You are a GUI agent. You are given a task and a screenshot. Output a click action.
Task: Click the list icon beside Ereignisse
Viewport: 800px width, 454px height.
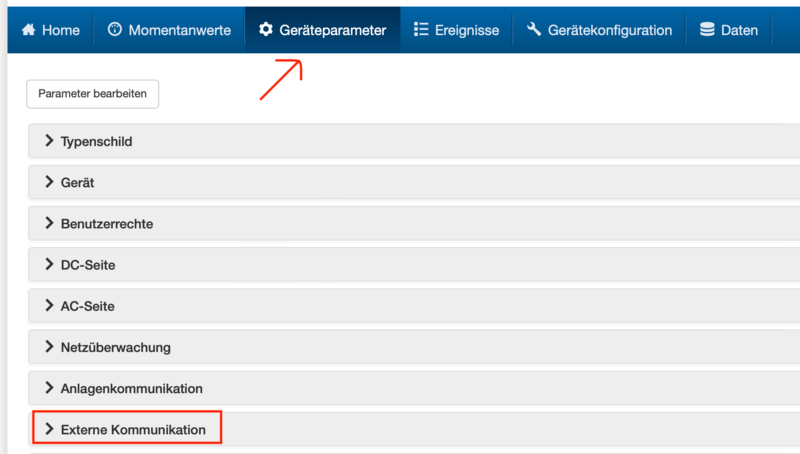pyautogui.click(x=421, y=30)
